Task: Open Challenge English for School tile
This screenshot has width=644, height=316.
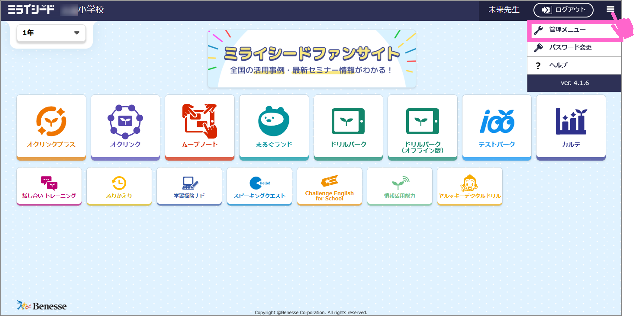Action: [329, 186]
